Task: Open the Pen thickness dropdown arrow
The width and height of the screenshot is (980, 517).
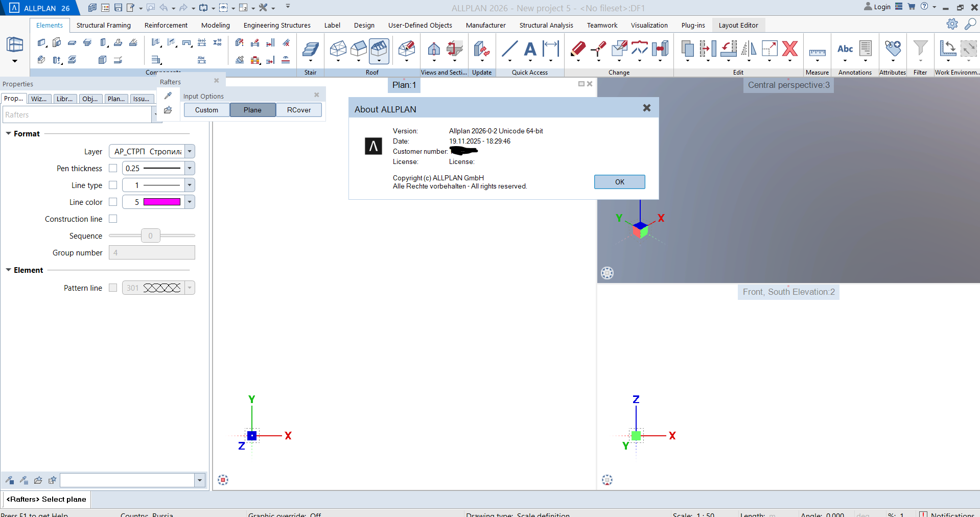Action: pyautogui.click(x=190, y=168)
